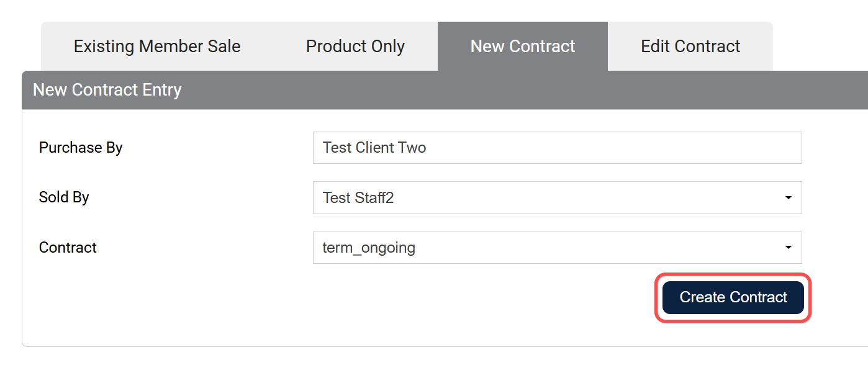
Task: Click the Purchase By label
Action: click(x=80, y=148)
